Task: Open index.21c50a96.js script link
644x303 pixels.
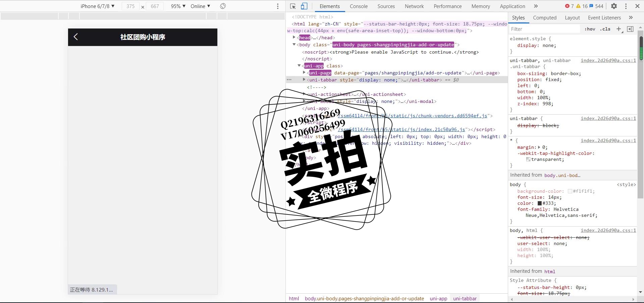Action: click(401, 129)
